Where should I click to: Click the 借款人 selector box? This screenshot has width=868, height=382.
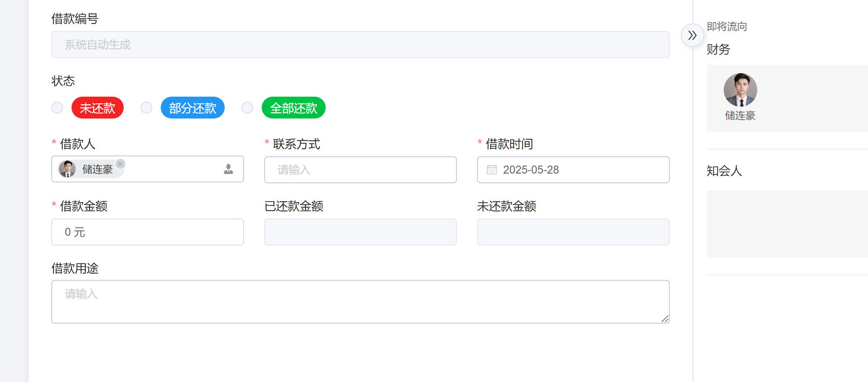click(173, 169)
